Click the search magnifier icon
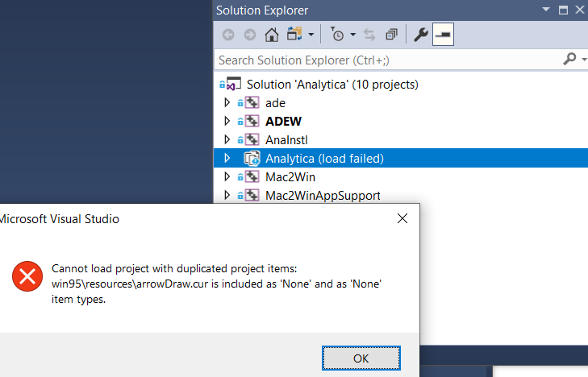 (x=569, y=59)
